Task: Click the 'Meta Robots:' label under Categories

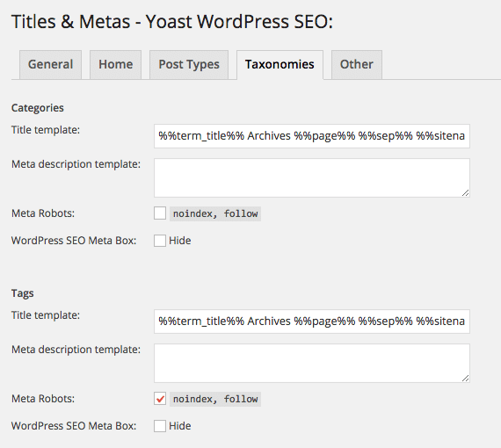Action: [43, 213]
